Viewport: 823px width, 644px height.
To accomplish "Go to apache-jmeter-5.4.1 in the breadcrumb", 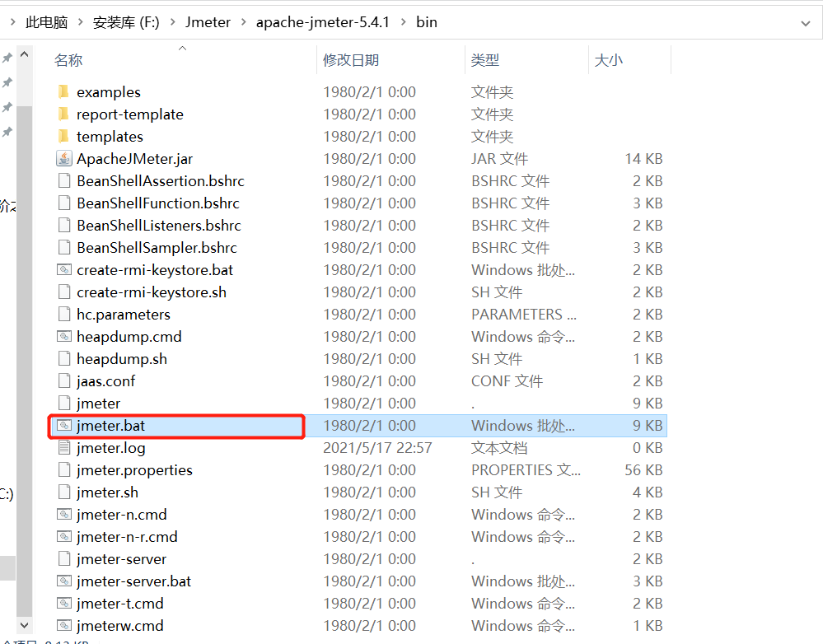I will pos(323,22).
